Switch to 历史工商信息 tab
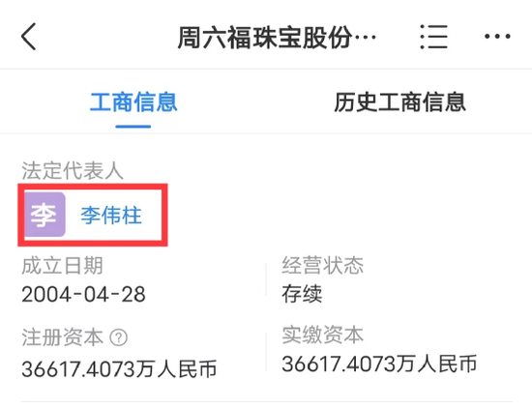Screen dimensions: 532x408 point(399,102)
